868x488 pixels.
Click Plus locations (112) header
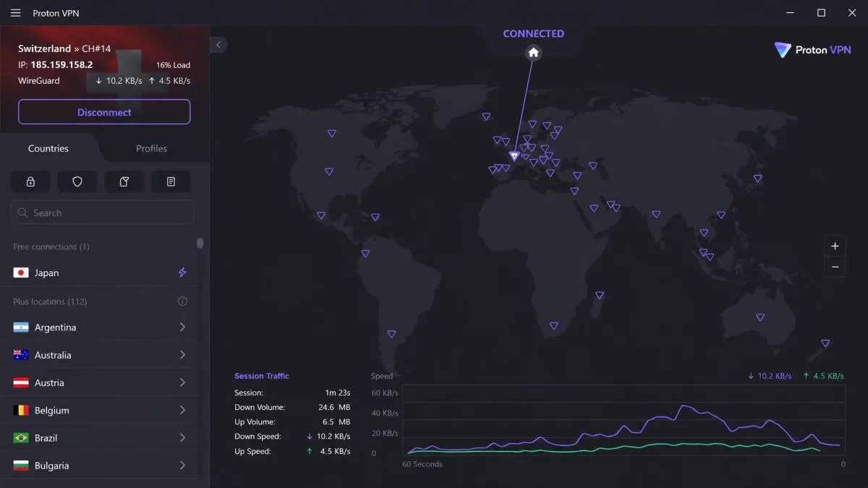point(50,301)
